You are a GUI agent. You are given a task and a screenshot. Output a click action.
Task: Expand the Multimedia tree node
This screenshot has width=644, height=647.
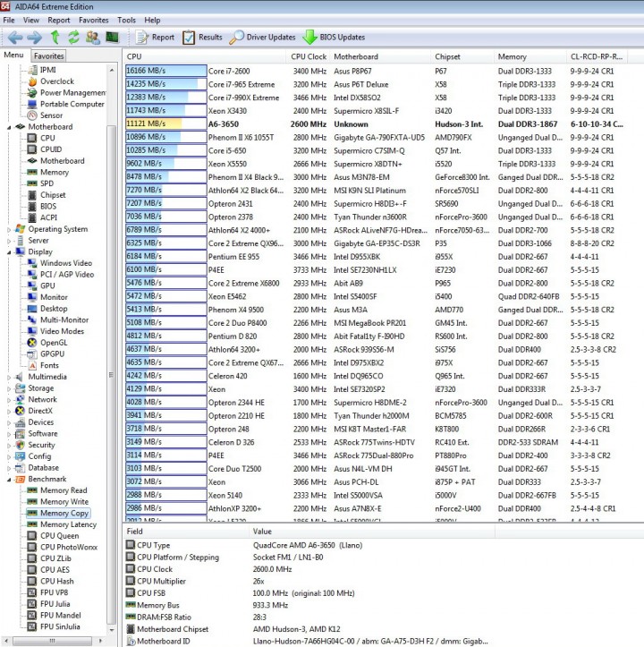coord(9,377)
